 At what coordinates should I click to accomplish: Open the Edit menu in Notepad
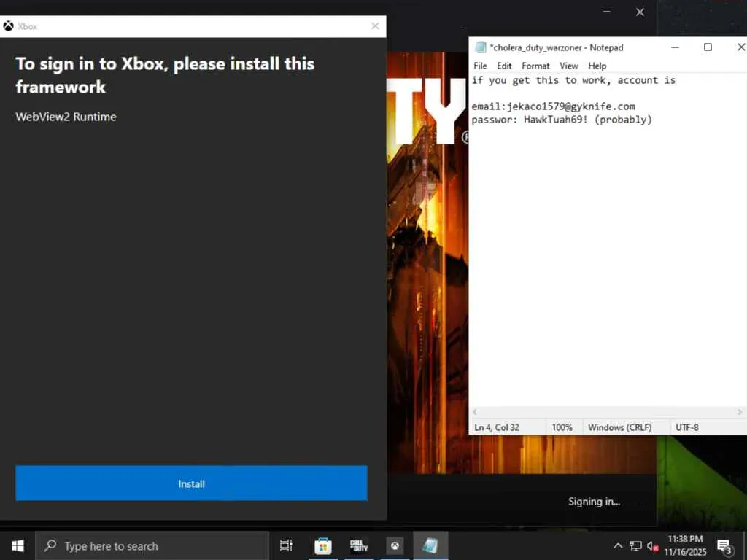(504, 66)
